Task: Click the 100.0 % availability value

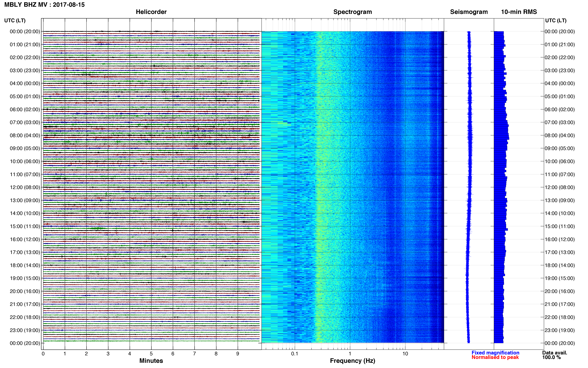Action: [552, 357]
